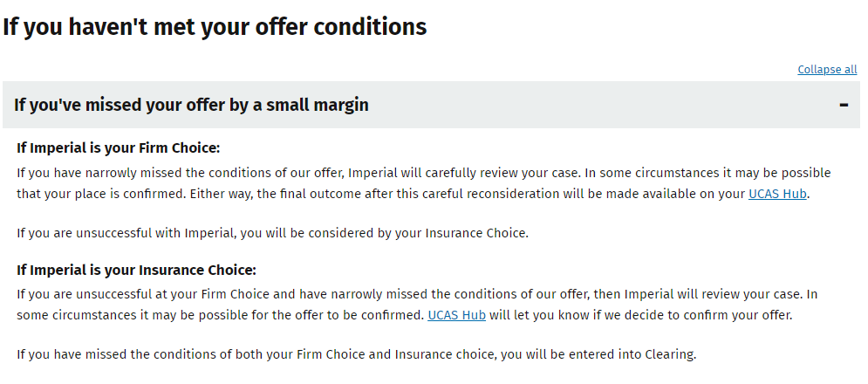Click the 'Collapse all' link
The width and height of the screenshot is (868, 384).
pyautogui.click(x=827, y=69)
